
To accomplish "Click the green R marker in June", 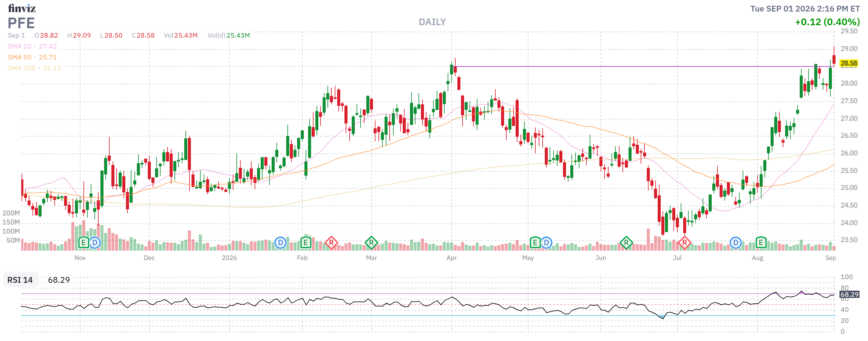I will (x=626, y=243).
